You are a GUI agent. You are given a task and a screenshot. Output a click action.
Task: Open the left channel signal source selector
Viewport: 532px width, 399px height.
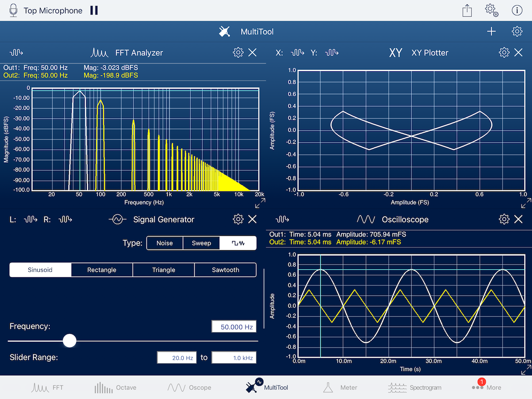30,219
